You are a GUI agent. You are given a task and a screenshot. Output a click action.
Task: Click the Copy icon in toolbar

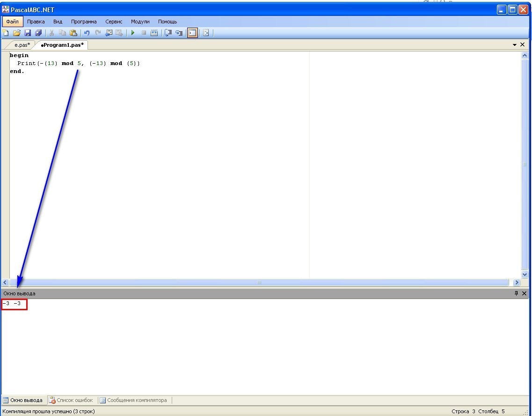(x=62, y=33)
